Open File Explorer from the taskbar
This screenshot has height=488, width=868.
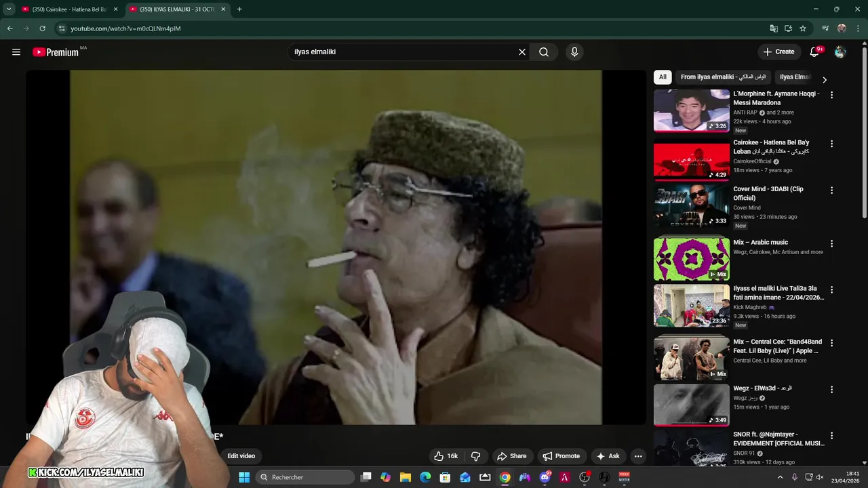point(406,477)
